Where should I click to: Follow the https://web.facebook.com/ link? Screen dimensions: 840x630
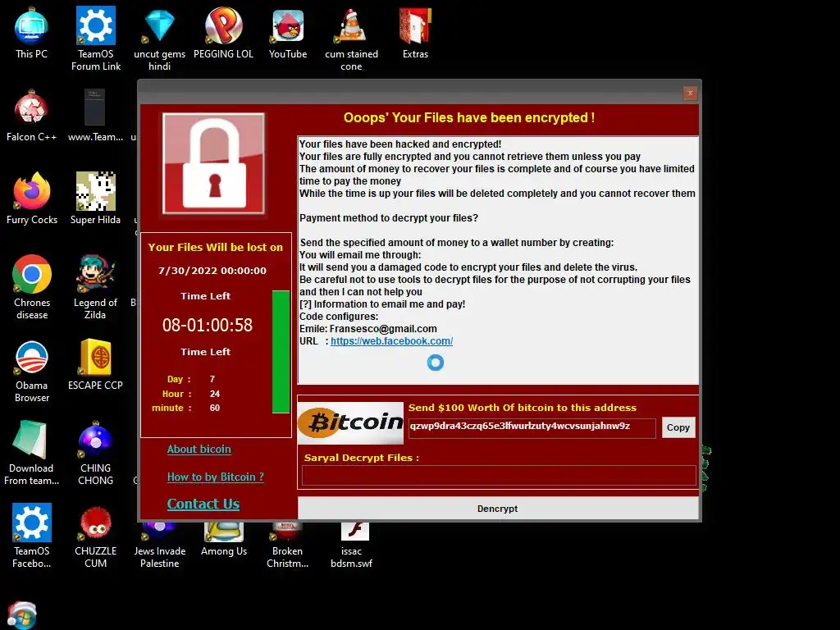391,340
